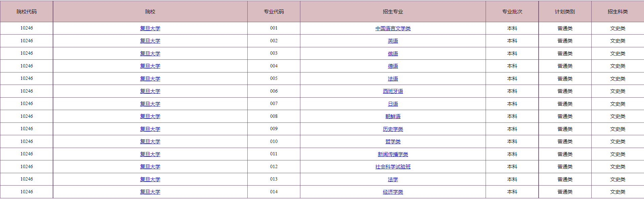Click 文史类 cell in the 俄语 row
The image size is (644, 199).
(x=617, y=53)
